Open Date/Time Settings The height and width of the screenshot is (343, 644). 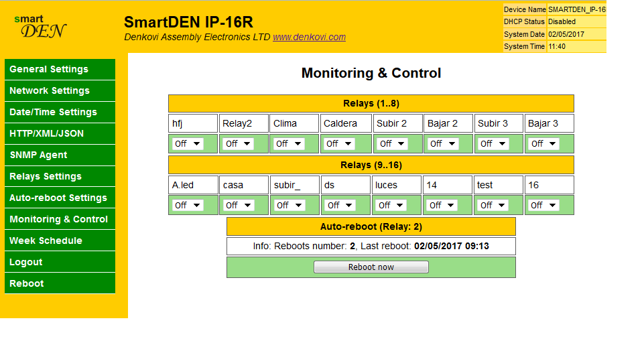click(x=60, y=112)
